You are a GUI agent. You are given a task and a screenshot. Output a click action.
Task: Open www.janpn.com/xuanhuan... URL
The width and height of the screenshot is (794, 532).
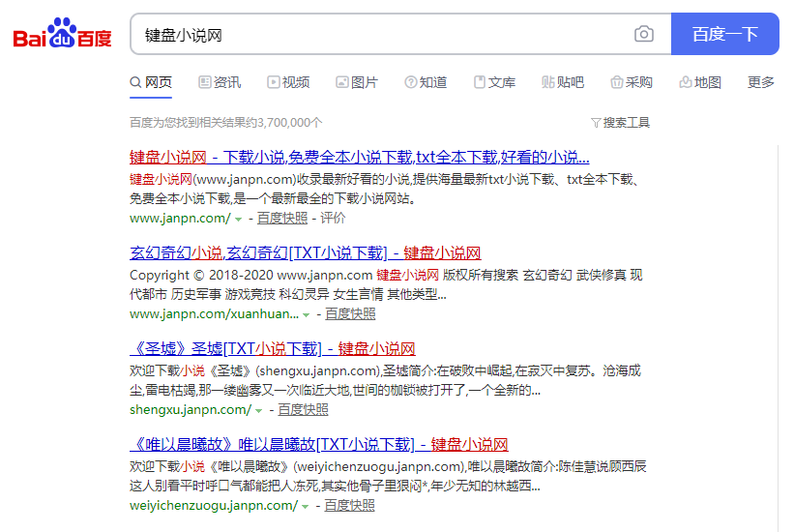pos(214,314)
